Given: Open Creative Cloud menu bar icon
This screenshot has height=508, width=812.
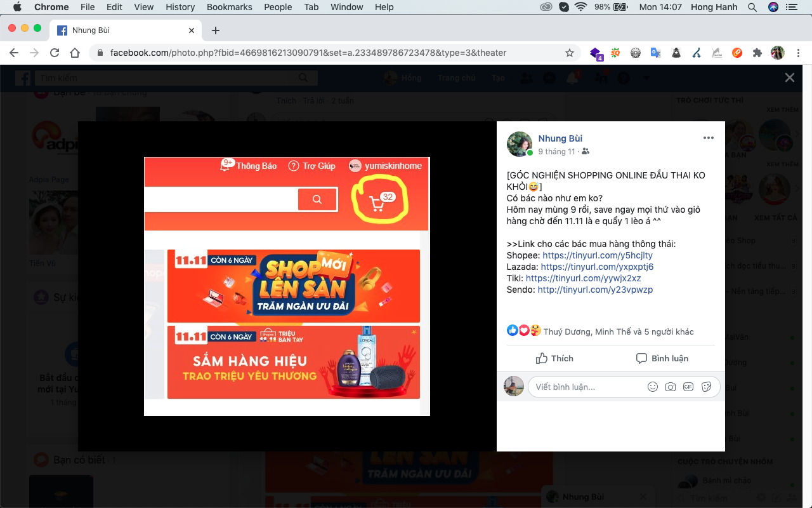Looking at the screenshot, I should pos(546,7).
